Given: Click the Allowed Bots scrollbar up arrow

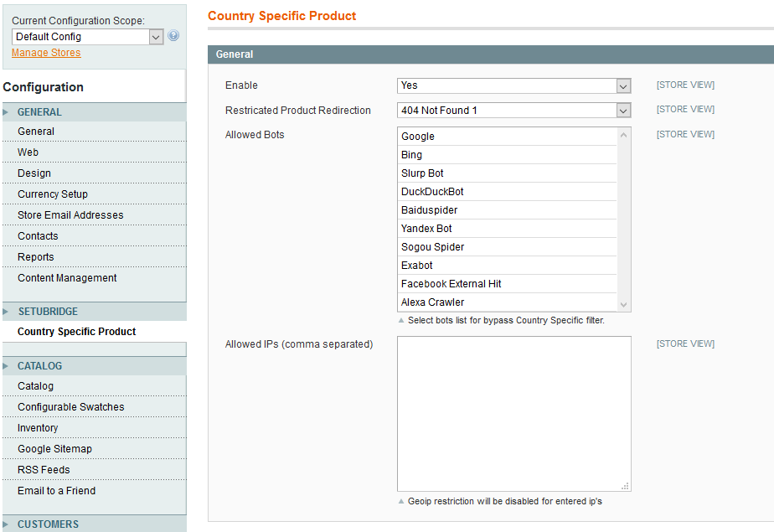Looking at the screenshot, I should pyautogui.click(x=623, y=135).
